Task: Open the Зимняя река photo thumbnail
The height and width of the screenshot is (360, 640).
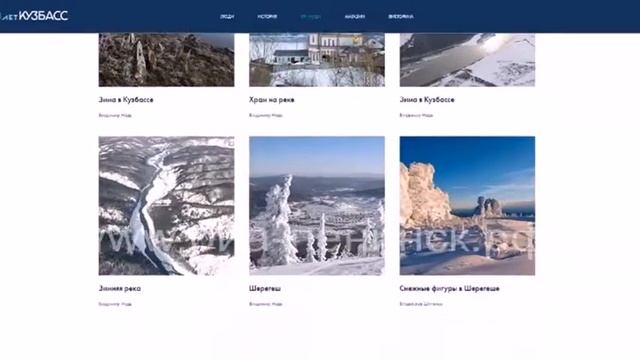Action: 167,206
